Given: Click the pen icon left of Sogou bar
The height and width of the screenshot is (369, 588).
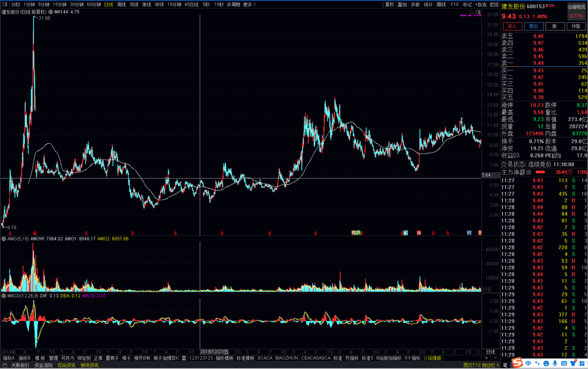Looking at the screenshot, I should [505, 365].
